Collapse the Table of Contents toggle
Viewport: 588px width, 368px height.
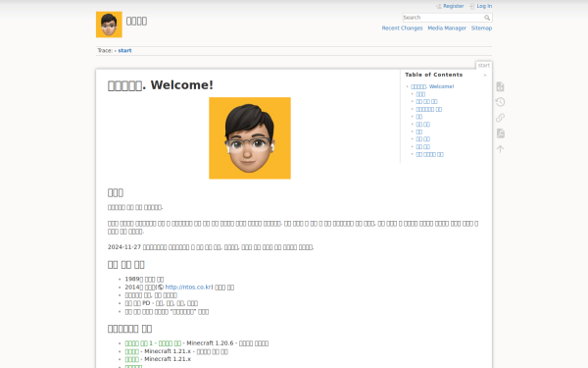(x=485, y=76)
